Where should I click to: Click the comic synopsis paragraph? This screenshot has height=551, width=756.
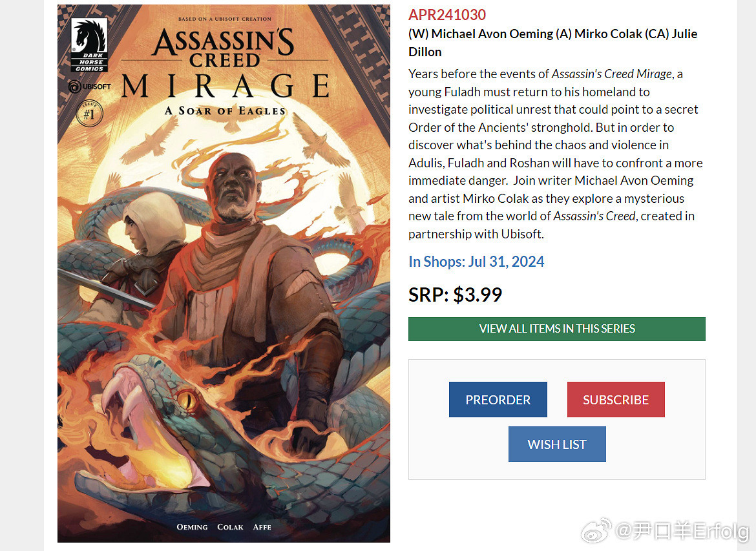click(554, 154)
